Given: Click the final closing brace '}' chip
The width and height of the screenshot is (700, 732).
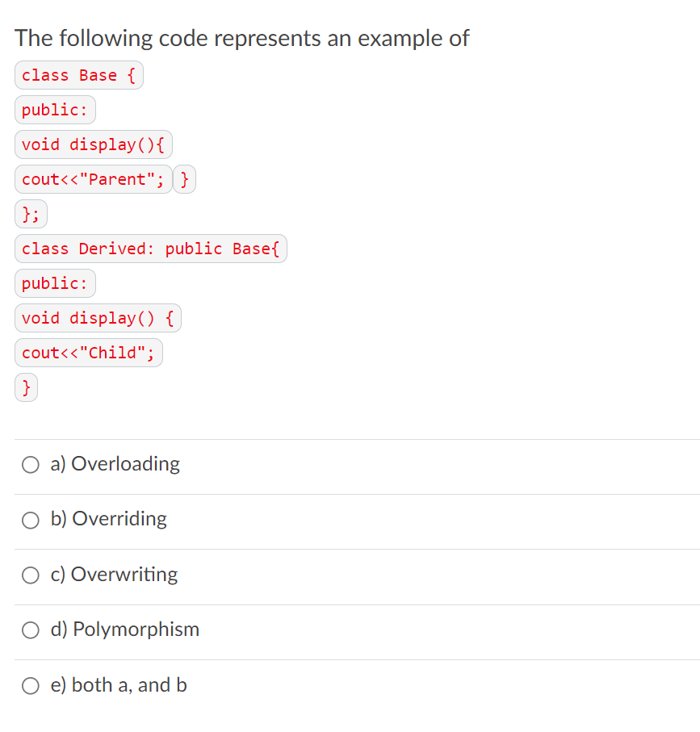Looking at the screenshot, I should (25, 387).
